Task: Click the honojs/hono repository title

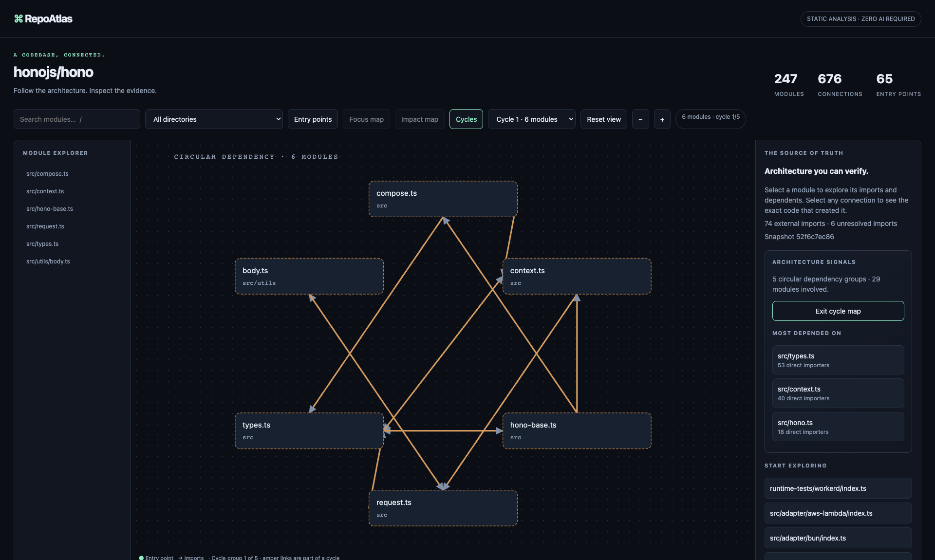Action: pyautogui.click(x=54, y=72)
